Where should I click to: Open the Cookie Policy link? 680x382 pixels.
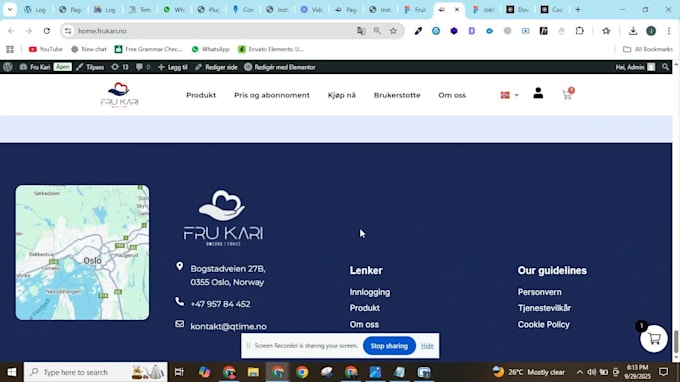(543, 324)
